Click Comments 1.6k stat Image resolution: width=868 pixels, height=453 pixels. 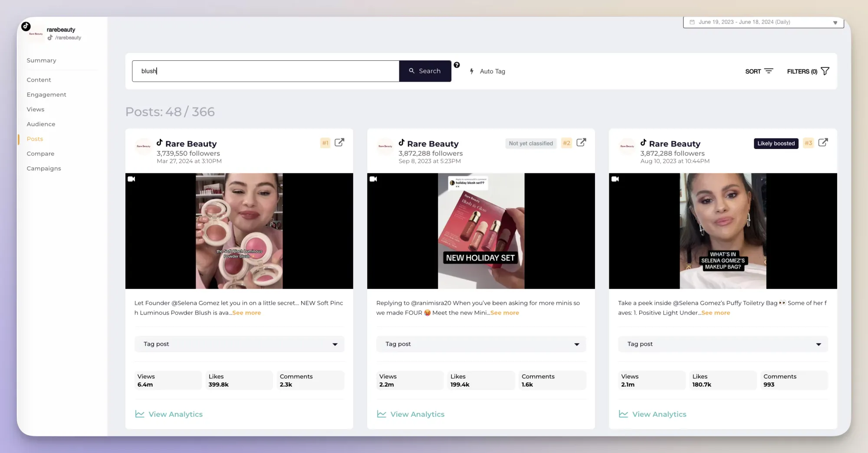[552, 380]
